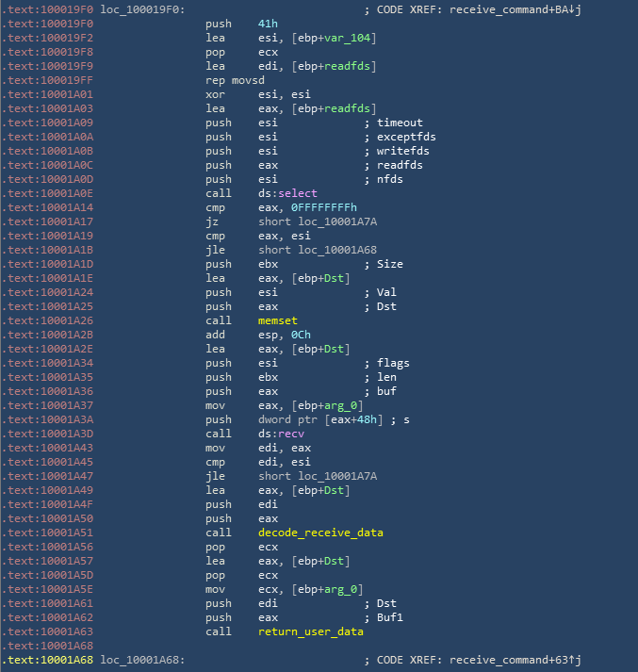Click arg_0 at address 10001A37
The height and width of the screenshot is (672, 638).
[x=340, y=405]
